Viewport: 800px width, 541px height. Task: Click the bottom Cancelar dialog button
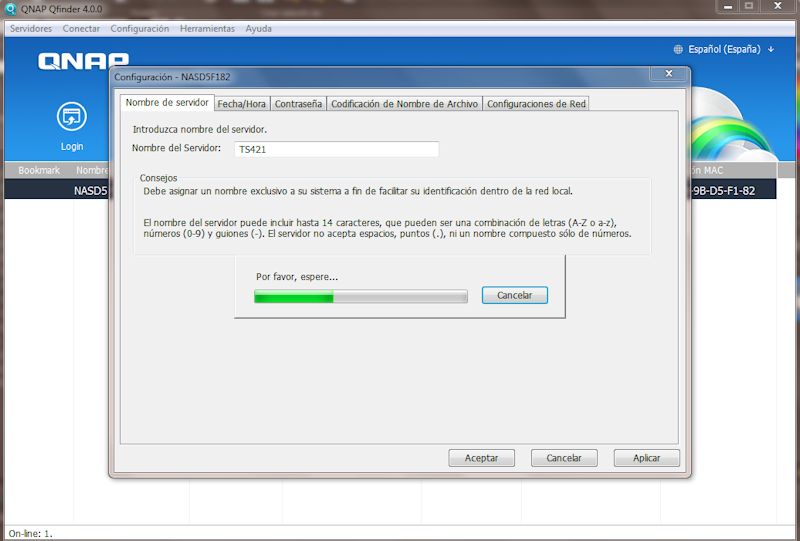[x=564, y=458]
